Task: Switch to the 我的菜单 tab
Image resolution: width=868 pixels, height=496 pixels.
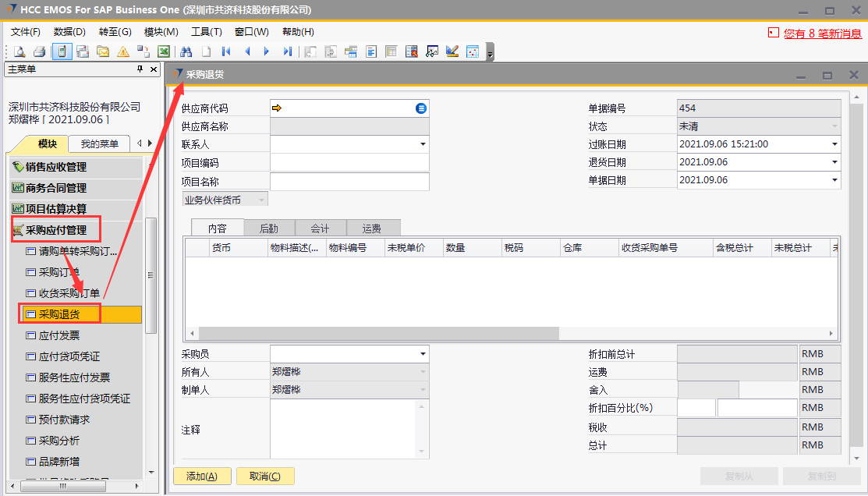Action: (x=100, y=144)
